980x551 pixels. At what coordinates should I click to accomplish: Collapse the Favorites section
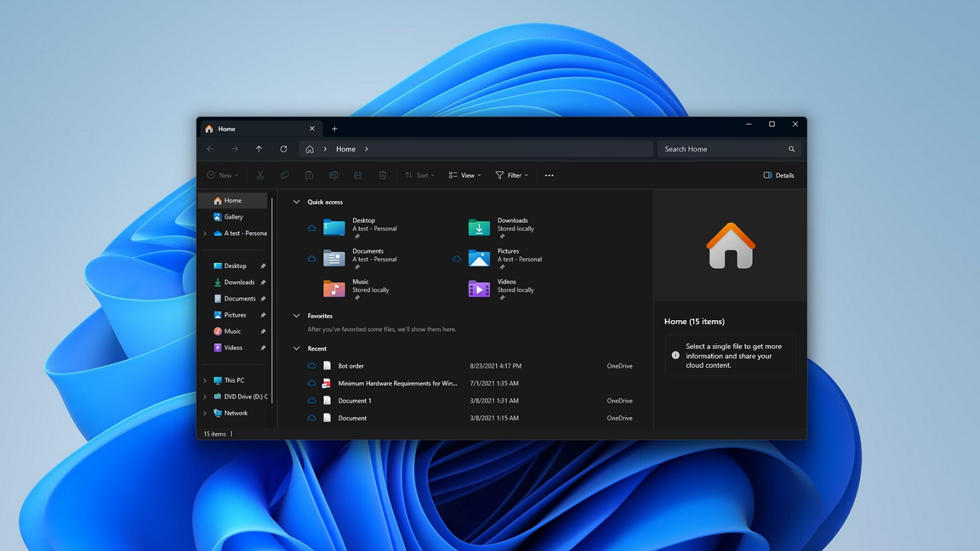296,315
